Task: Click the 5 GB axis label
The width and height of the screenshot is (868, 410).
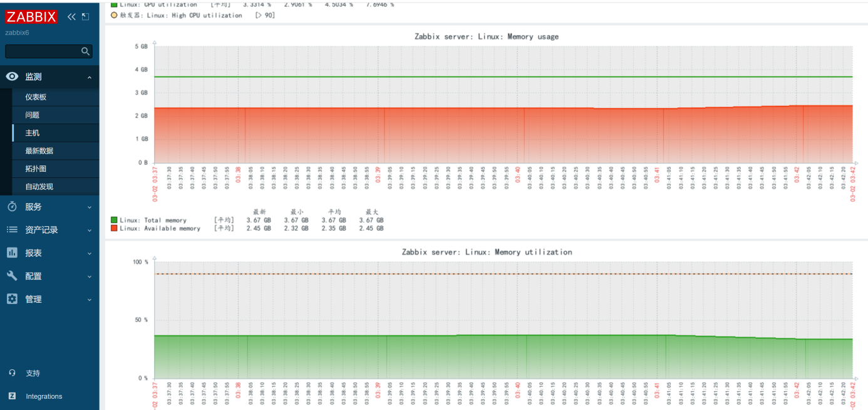Action: [142, 46]
